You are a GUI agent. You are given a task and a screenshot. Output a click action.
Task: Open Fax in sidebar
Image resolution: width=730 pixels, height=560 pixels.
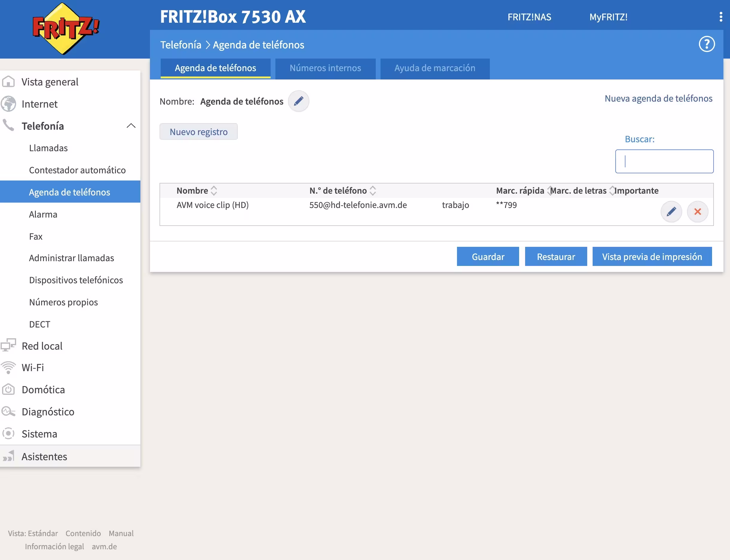point(36,236)
